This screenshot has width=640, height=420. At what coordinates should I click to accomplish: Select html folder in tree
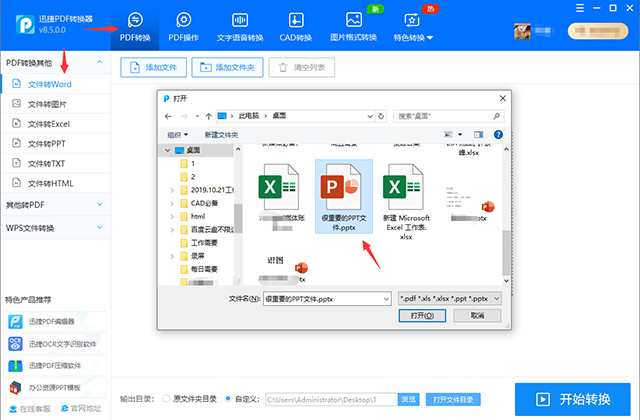(193, 216)
